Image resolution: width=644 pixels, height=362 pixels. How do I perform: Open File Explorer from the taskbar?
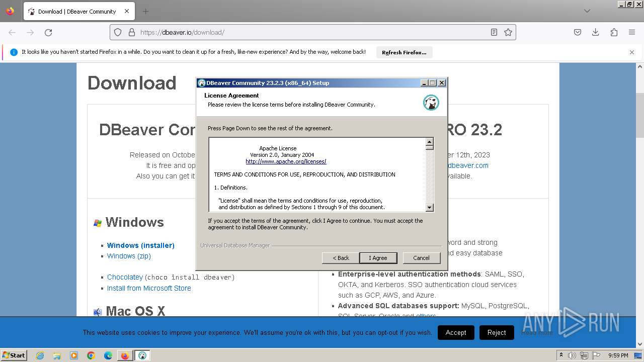[x=57, y=355]
